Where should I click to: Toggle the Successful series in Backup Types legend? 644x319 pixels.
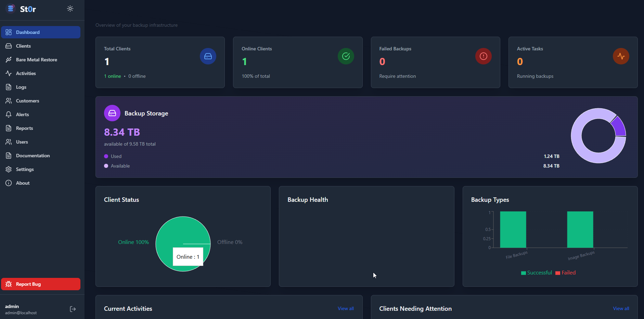click(x=536, y=272)
